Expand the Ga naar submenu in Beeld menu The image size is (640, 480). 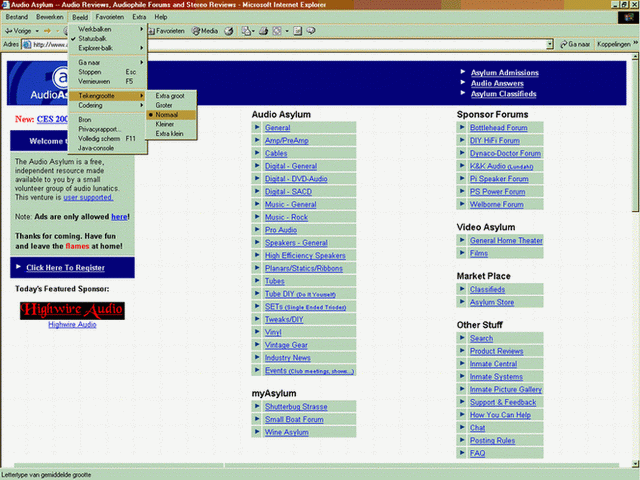tap(107, 62)
